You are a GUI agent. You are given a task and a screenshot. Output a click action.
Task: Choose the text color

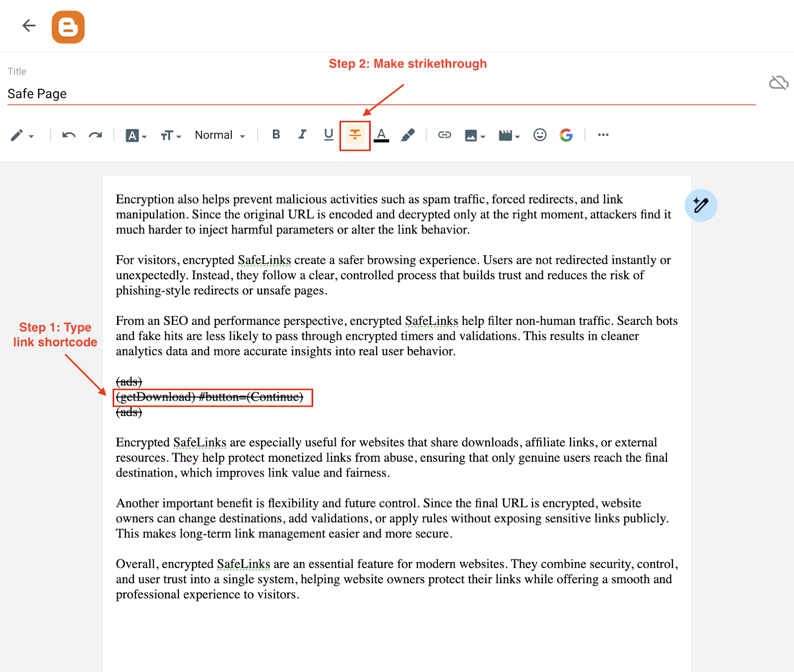pyautogui.click(x=381, y=135)
